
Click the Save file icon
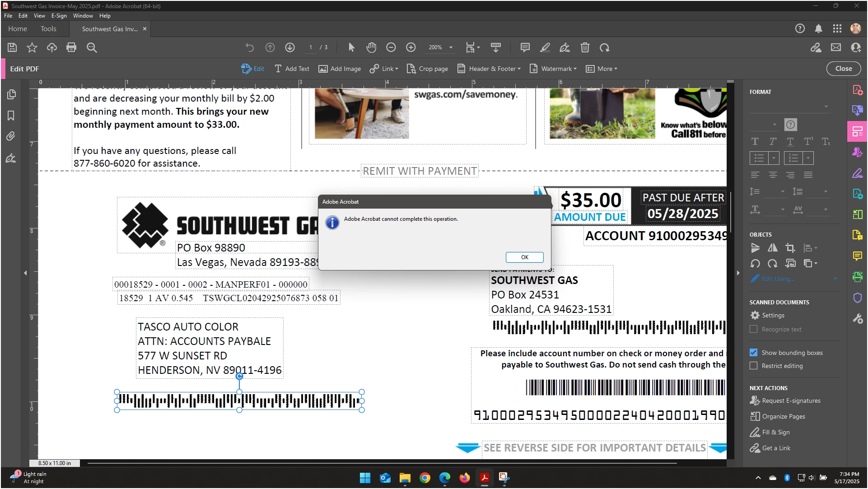[12, 47]
